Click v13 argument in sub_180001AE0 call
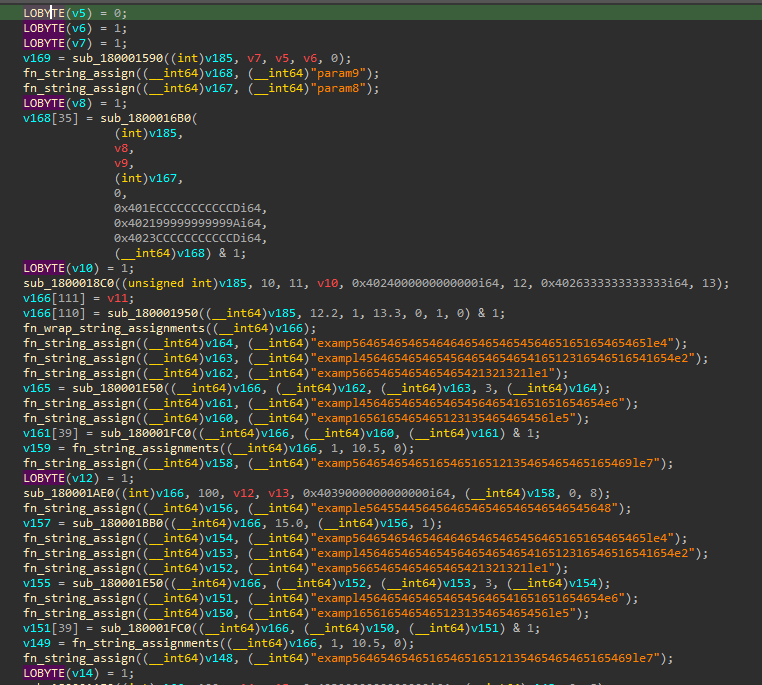Screen dimensions: 762x685 (278, 494)
